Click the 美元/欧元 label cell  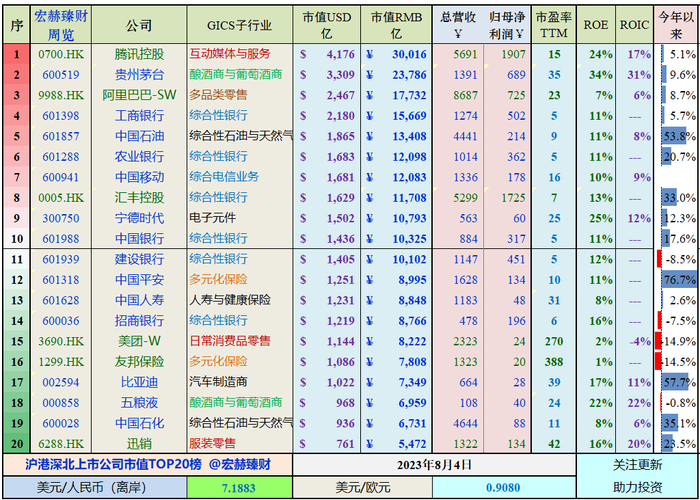(x=363, y=488)
